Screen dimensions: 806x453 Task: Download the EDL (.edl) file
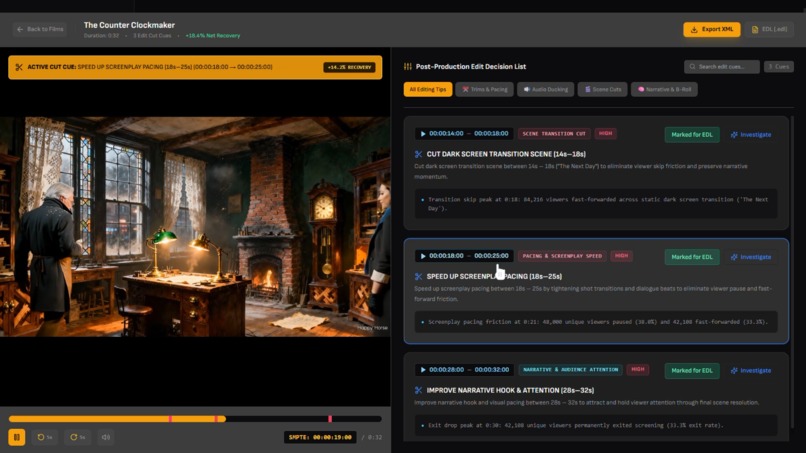769,29
